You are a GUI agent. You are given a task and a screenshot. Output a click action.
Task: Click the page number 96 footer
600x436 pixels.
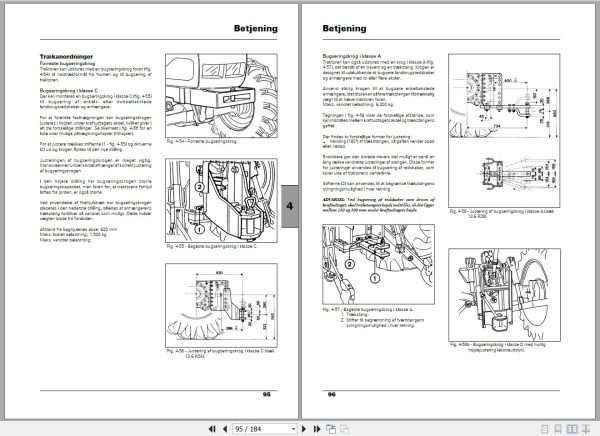click(x=332, y=394)
